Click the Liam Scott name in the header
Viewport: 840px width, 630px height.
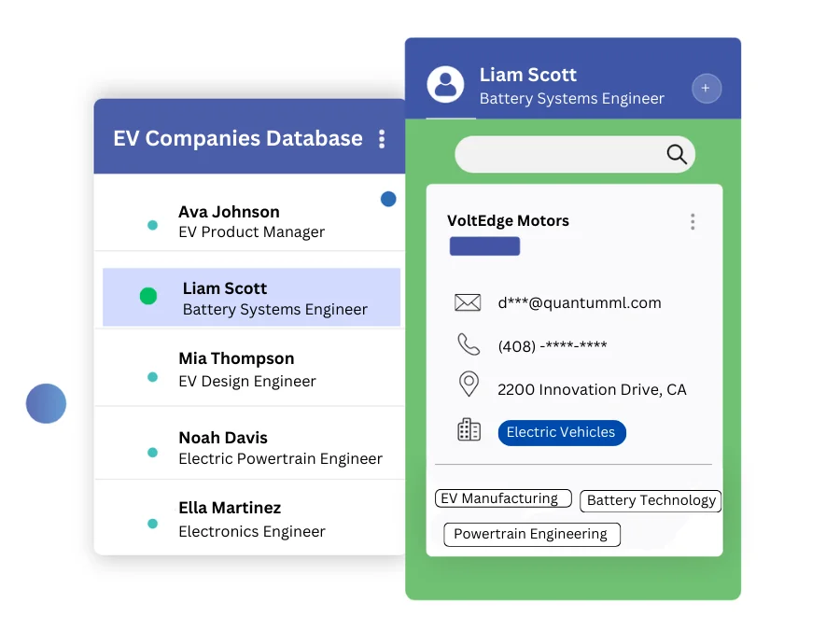click(527, 75)
